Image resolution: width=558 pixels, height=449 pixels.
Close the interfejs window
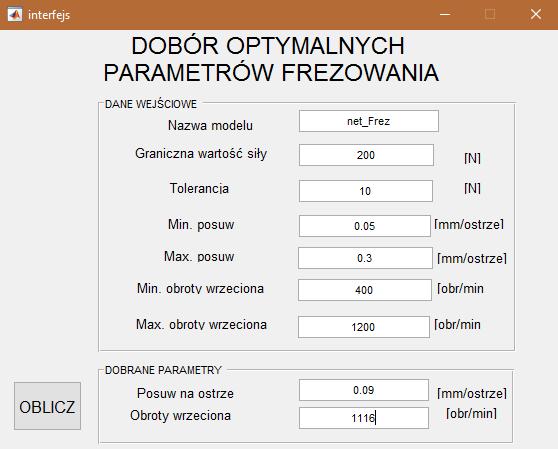[536, 15]
